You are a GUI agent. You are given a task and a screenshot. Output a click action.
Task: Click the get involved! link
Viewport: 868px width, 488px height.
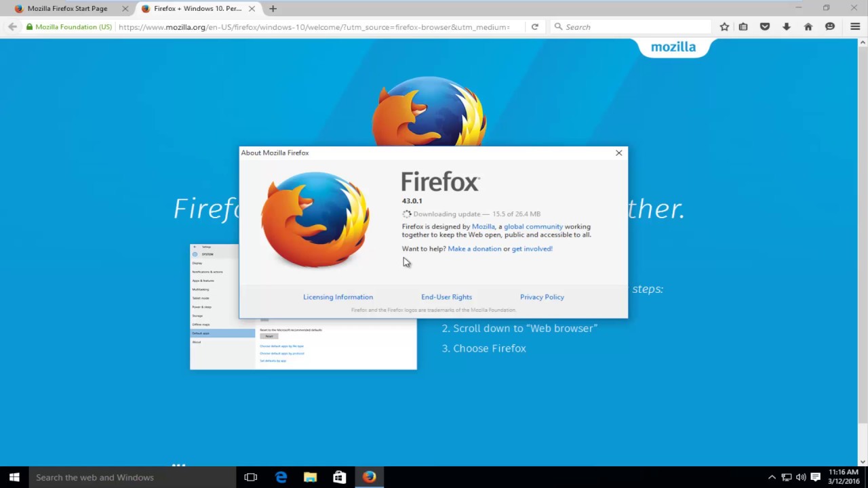click(532, 249)
